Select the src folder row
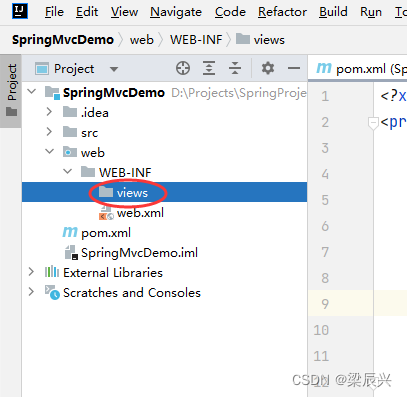This screenshot has height=397, width=407. pyautogui.click(x=164, y=132)
